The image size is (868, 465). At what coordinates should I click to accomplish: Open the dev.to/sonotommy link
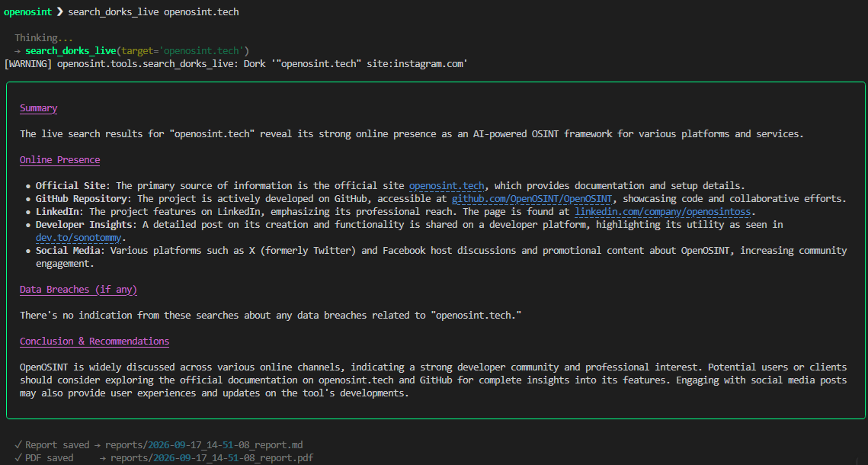78,238
